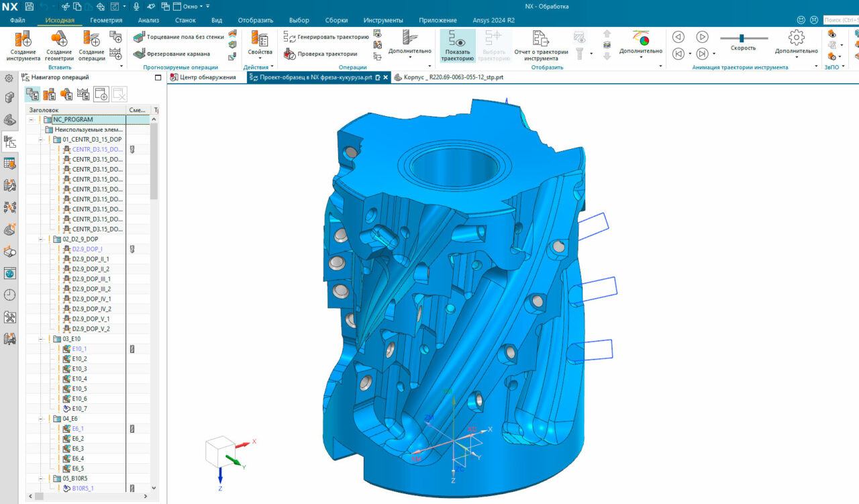The image size is (859, 504).
Task: Toggle the first view filter in Навигатор операций
Action: tap(33, 94)
